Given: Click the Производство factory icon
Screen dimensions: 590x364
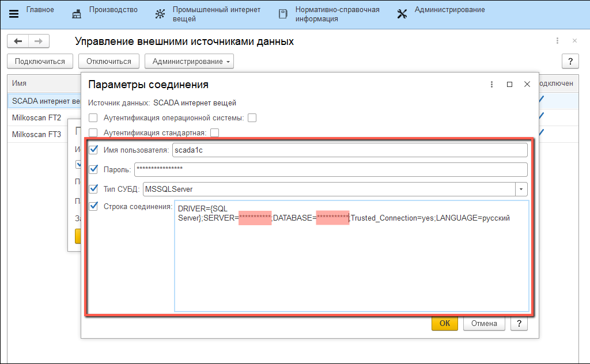Looking at the screenshot, I should coord(77,14).
